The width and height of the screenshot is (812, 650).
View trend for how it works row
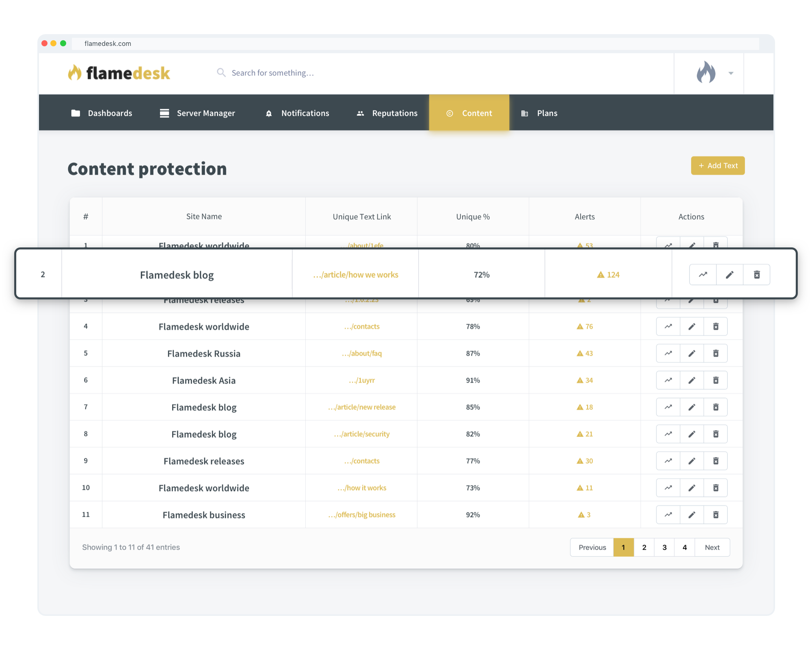coord(668,487)
